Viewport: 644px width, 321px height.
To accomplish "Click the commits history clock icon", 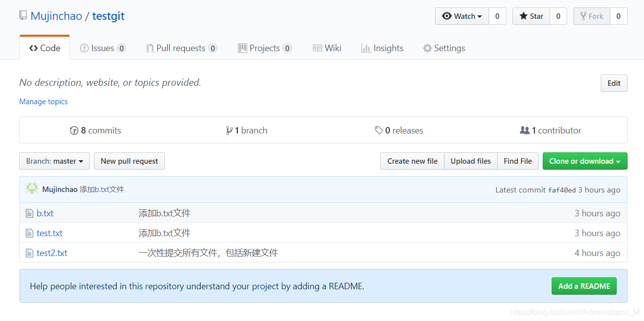I will (x=74, y=130).
